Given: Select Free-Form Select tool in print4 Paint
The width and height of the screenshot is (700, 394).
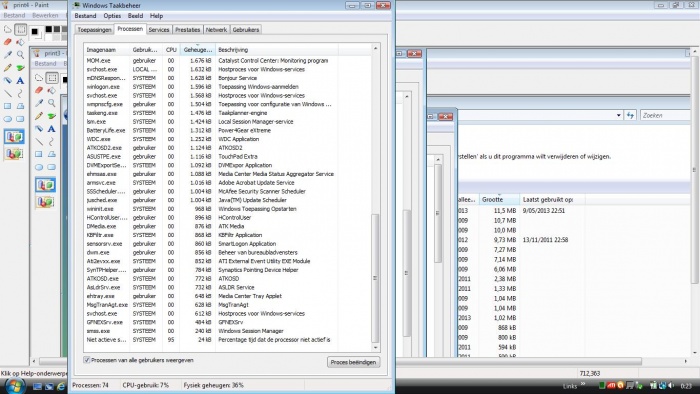Looking at the screenshot, I should tap(8, 30).
